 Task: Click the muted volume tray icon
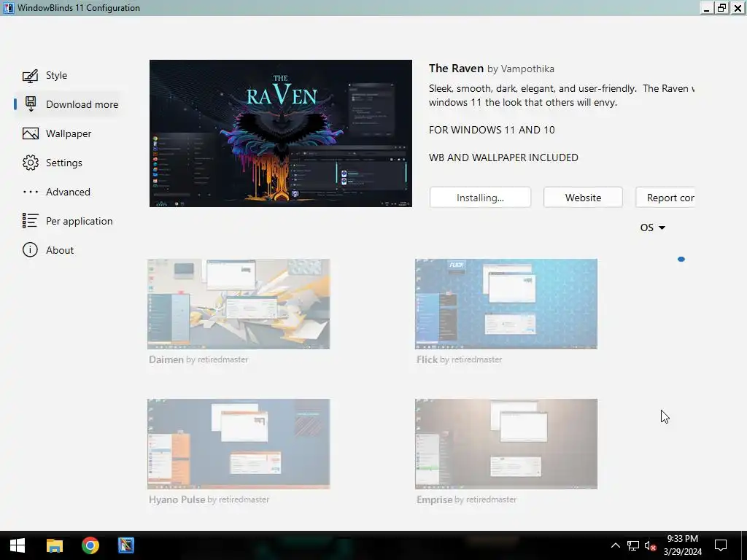(650, 545)
